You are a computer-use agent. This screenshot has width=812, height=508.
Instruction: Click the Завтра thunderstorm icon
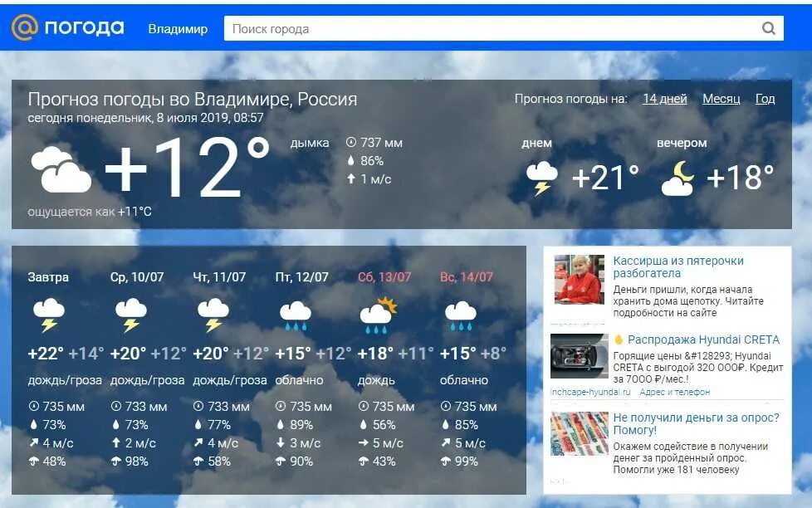coord(49,315)
